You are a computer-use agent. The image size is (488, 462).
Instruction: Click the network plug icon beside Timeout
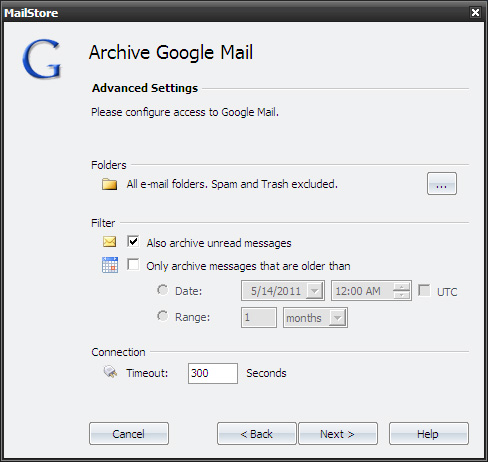pyautogui.click(x=110, y=372)
